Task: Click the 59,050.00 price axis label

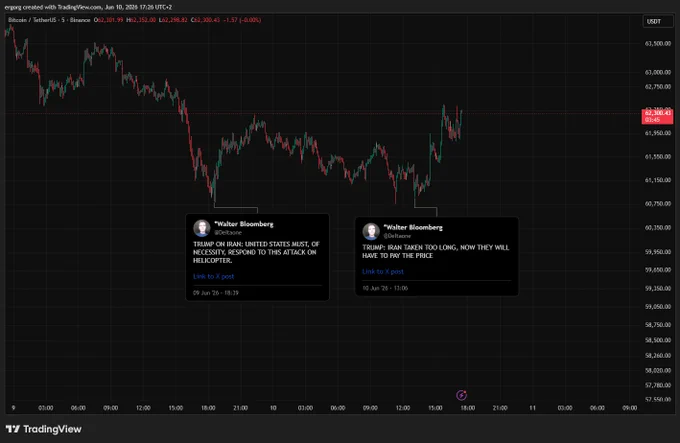Action: pos(657,306)
